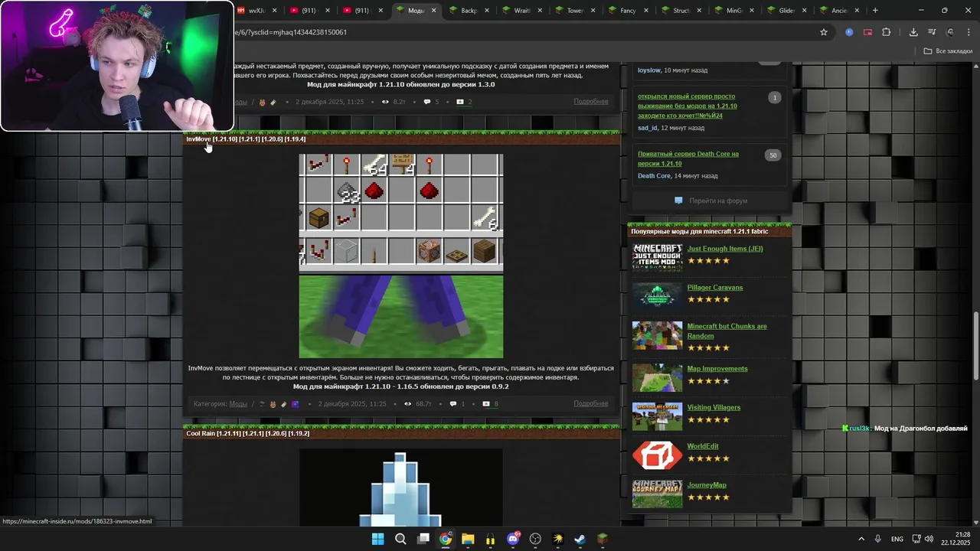Open the InvMove comments count icon
Image resolution: width=980 pixels, height=551 pixels.
pos(453,404)
